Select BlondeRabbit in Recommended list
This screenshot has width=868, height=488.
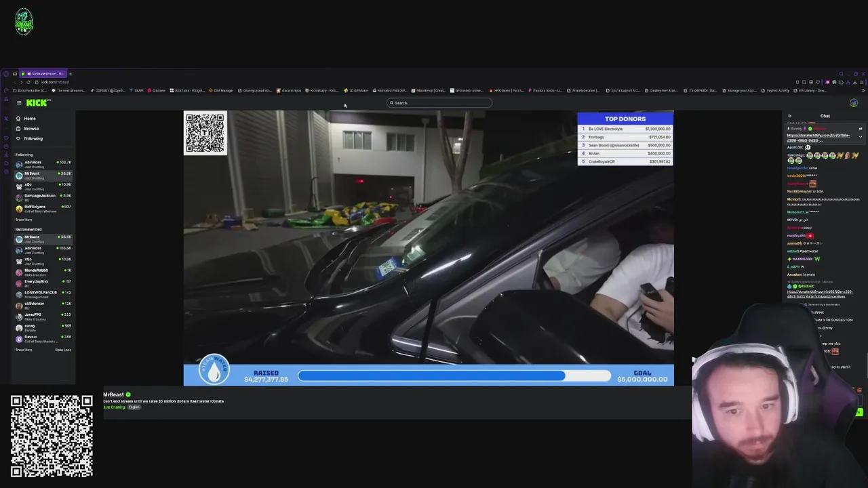click(43, 271)
